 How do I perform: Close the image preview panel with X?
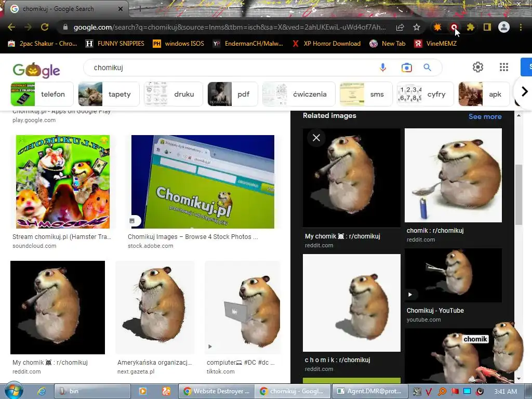(316, 138)
